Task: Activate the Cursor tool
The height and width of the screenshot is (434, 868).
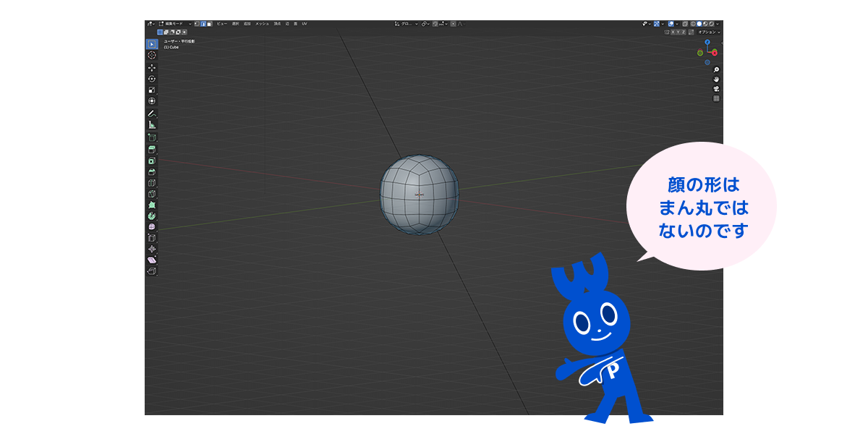Action: pyautogui.click(x=152, y=55)
